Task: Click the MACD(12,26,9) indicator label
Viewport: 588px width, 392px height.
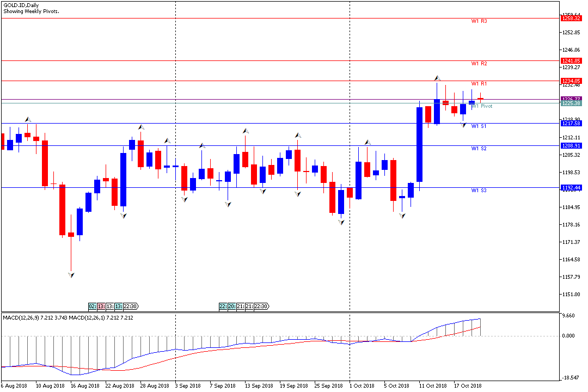Action: [21, 318]
